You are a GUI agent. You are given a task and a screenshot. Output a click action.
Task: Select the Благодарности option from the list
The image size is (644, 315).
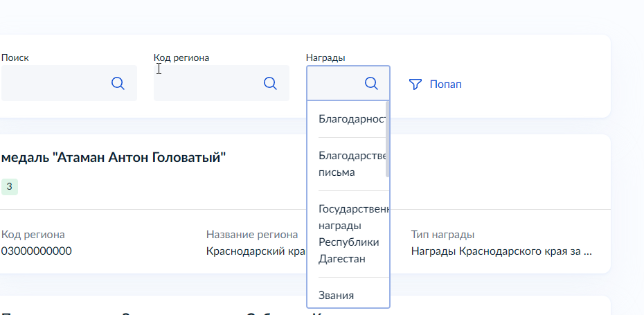351,118
